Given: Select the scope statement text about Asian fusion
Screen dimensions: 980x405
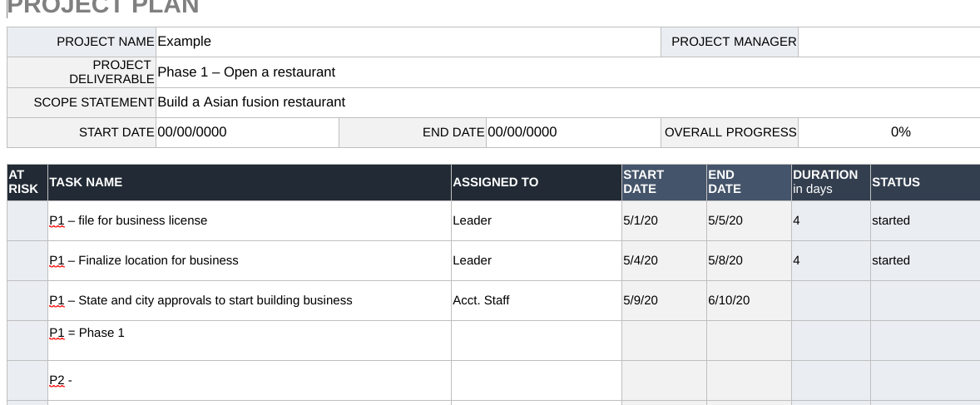Looking at the screenshot, I should 251,102.
